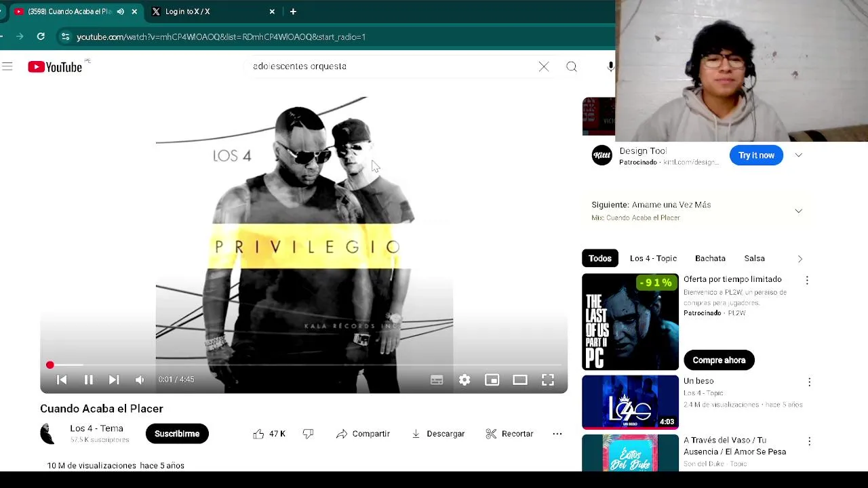Close the Log in to X tab
868x488 pixels.
point(272,12)
